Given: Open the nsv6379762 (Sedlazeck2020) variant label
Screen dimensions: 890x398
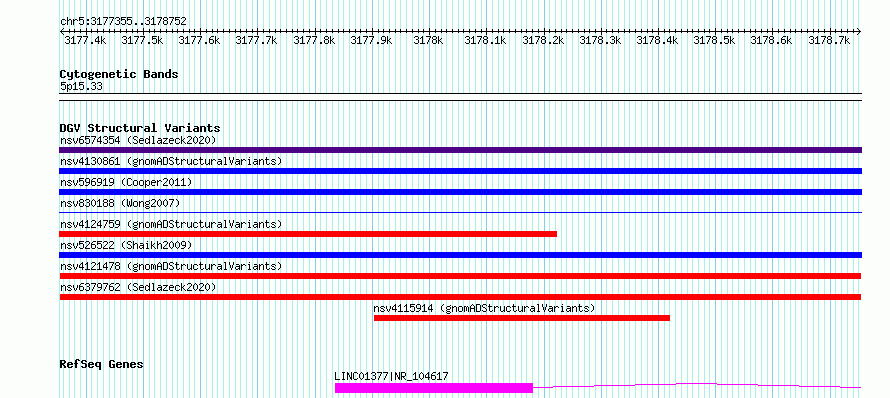Looking at the screenshot, I should [138, 287].
